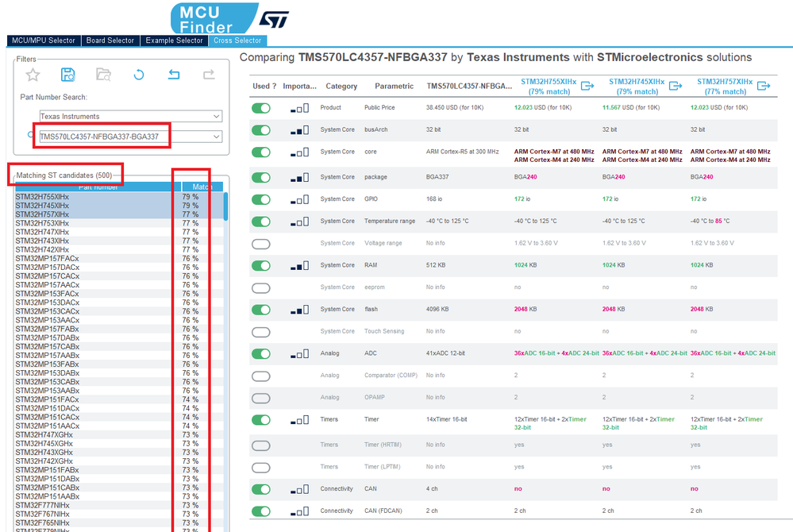Image resolution: width=793 pixels, height=532 pixels.
Task: Click the STM32H755XIHx column header link
Action: tap(549, 86)
